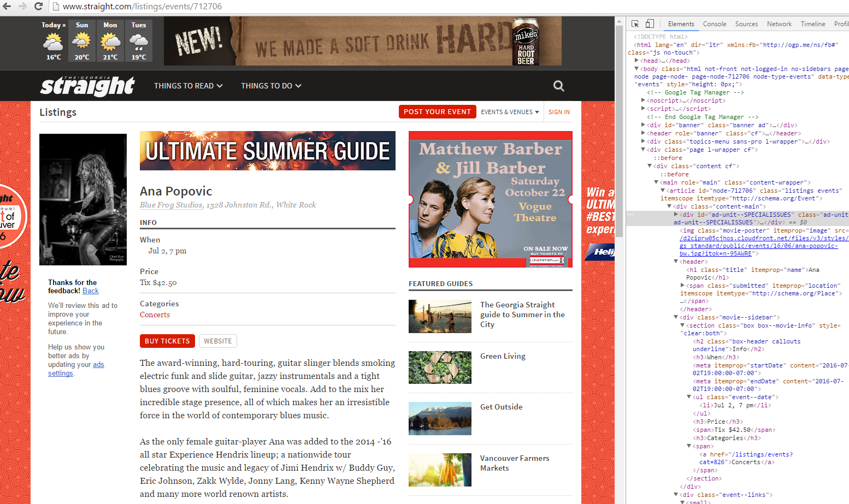Expand the span submitted location node
This screenshot has height=504, width=849.
683,286
